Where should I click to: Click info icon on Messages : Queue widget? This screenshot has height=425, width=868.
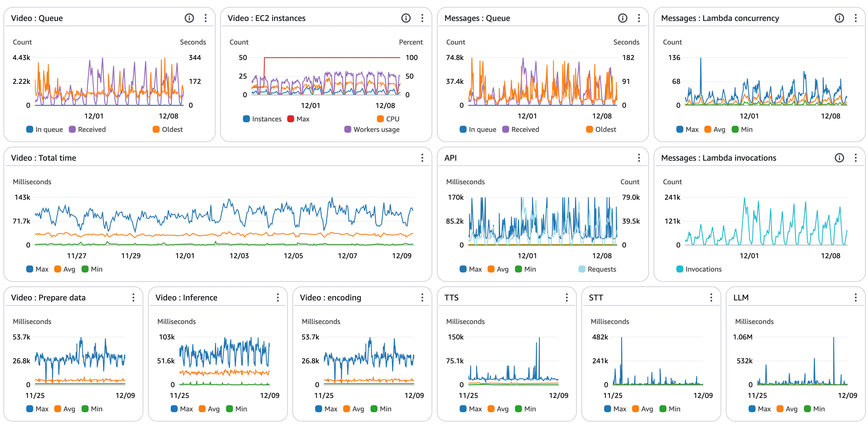point(622,18)
